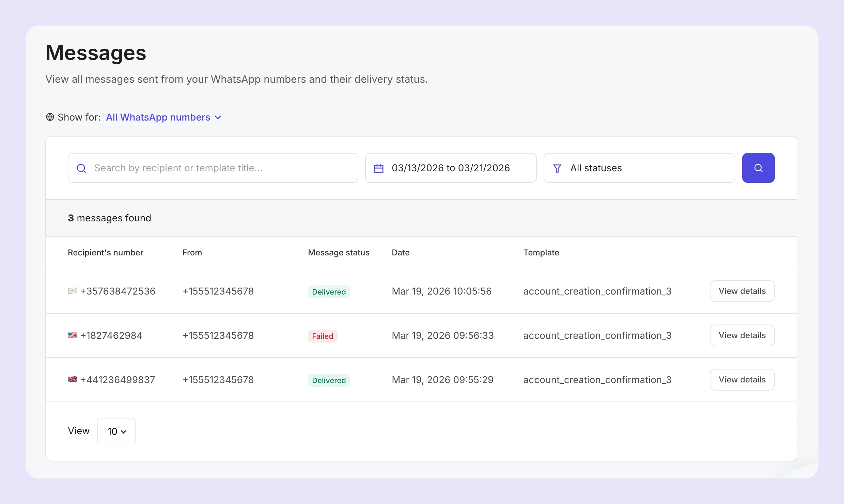Click the funnel filter icon
Screen dimensions: 844x504
(x=557, y=168)
